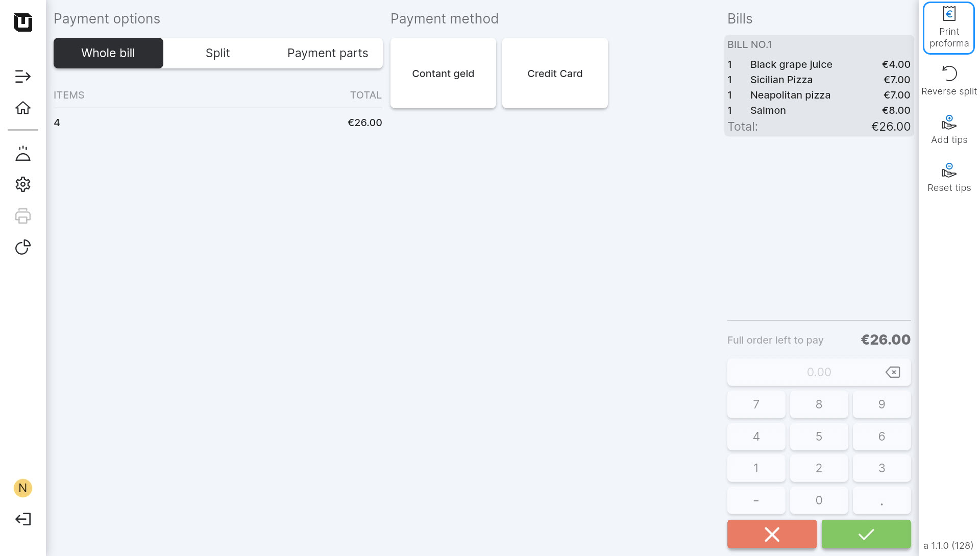Viewport: 980px width, 556px height.
Task: Click the Print proforma icon
Action: pos(949,14)
